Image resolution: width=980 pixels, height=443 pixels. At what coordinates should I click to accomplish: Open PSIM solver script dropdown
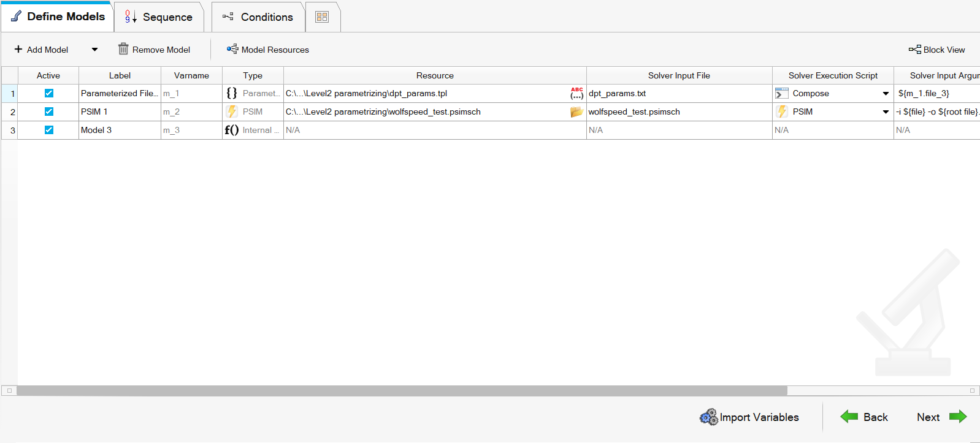click(x=886, y=112)
